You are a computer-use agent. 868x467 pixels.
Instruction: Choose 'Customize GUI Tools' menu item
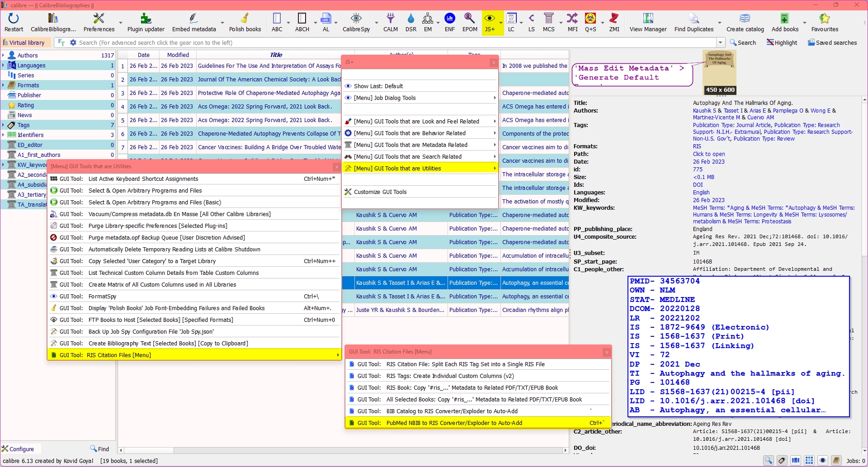(x=380, y=192)
